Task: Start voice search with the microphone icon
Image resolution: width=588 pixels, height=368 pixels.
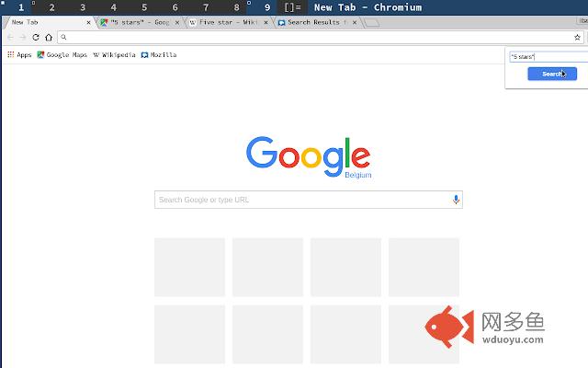Action: pos(456,200)
